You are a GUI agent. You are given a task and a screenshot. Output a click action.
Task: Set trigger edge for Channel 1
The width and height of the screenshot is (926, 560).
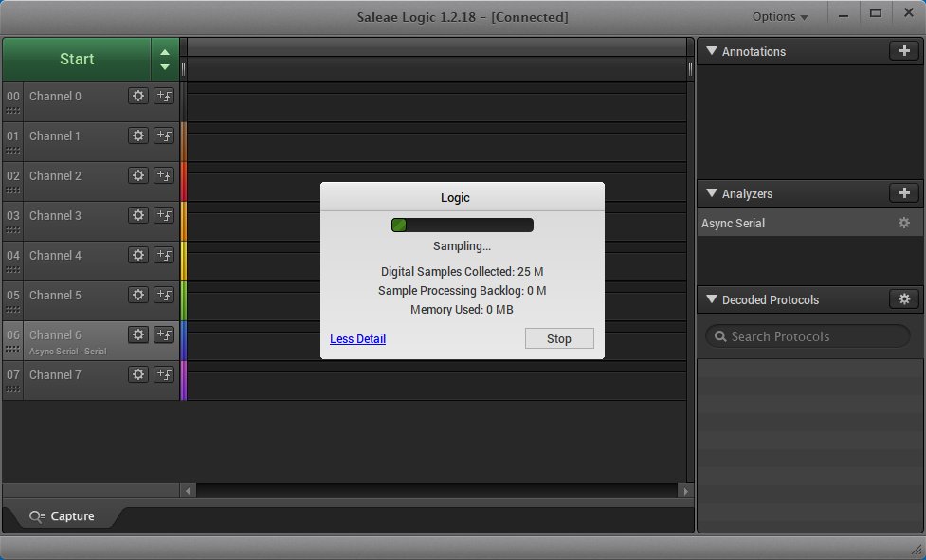click(164, 135)
